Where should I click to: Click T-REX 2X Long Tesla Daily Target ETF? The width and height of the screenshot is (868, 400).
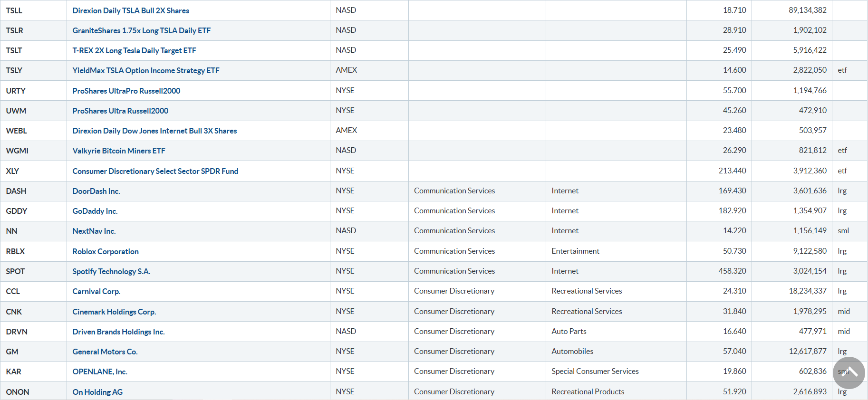134,50
